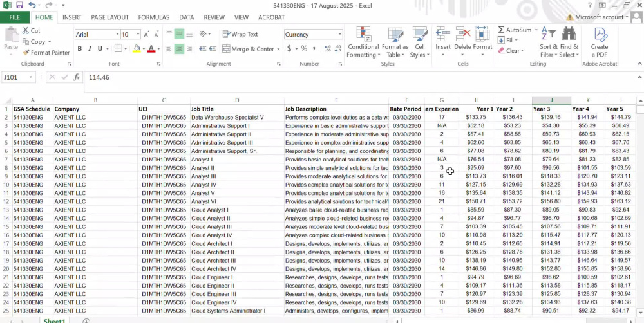Choose fill color yellow swatch
This screenshot has width=644, height=323.
pos(137,49)
